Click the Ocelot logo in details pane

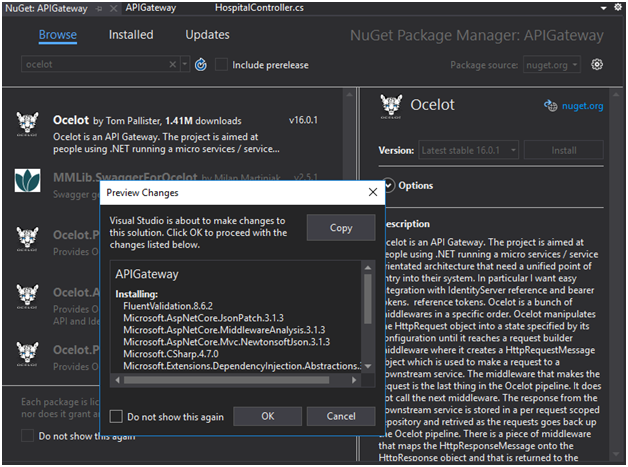point(391,106)
